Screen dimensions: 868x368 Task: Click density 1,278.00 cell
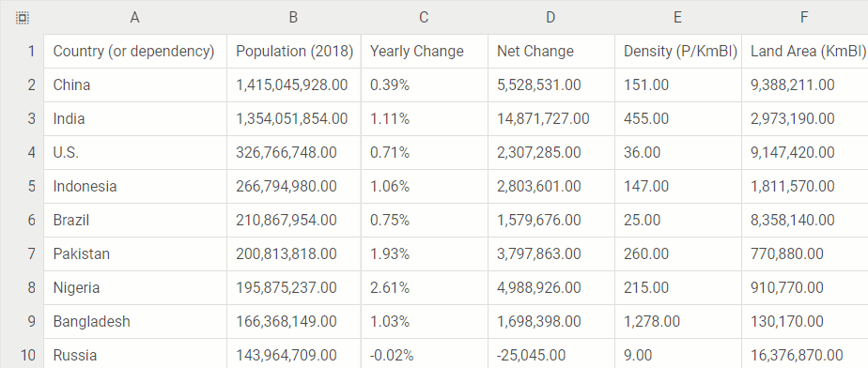click(677, 321)
